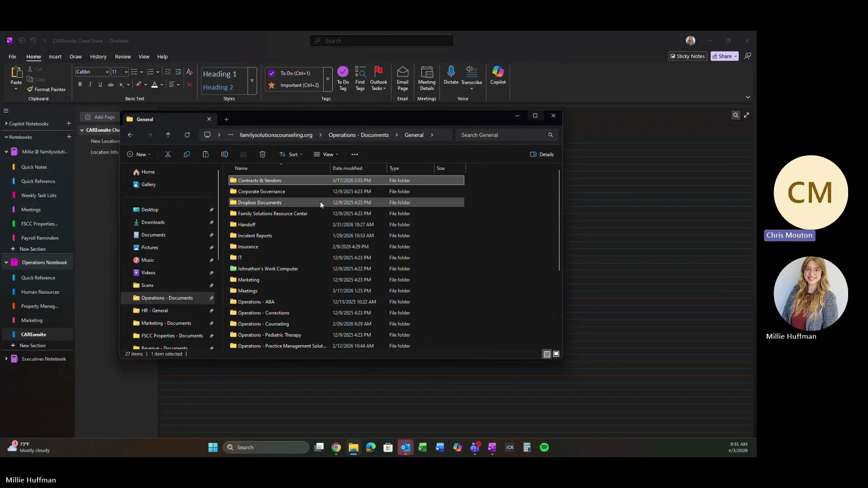
Task: Open the text highlight color picker
Action: 146,84
